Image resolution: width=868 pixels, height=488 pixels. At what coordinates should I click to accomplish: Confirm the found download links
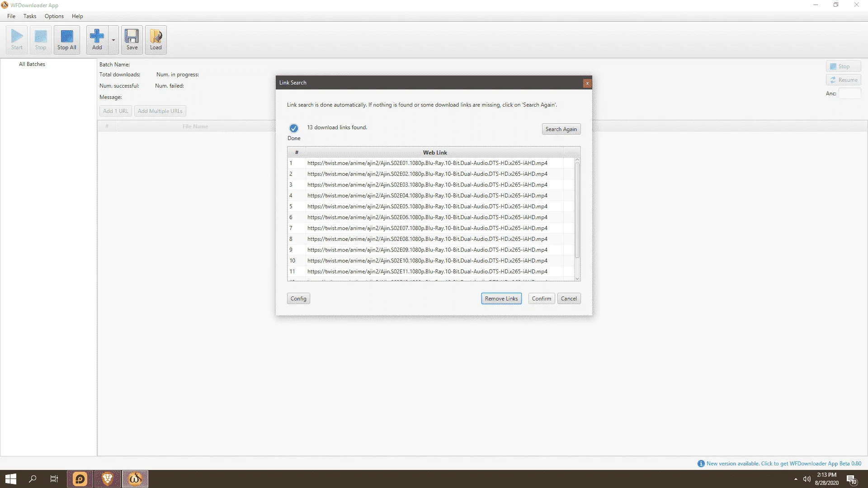tap(542, 299)
